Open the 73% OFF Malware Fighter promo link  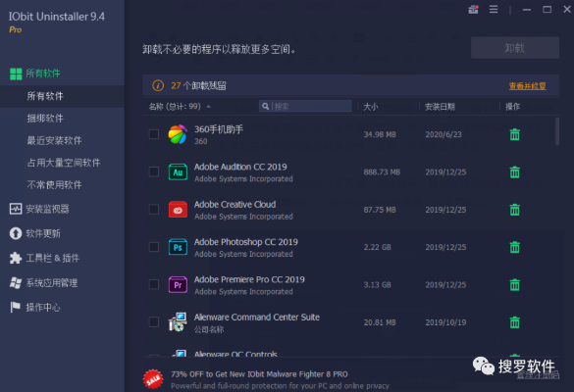tap(259, 374)
